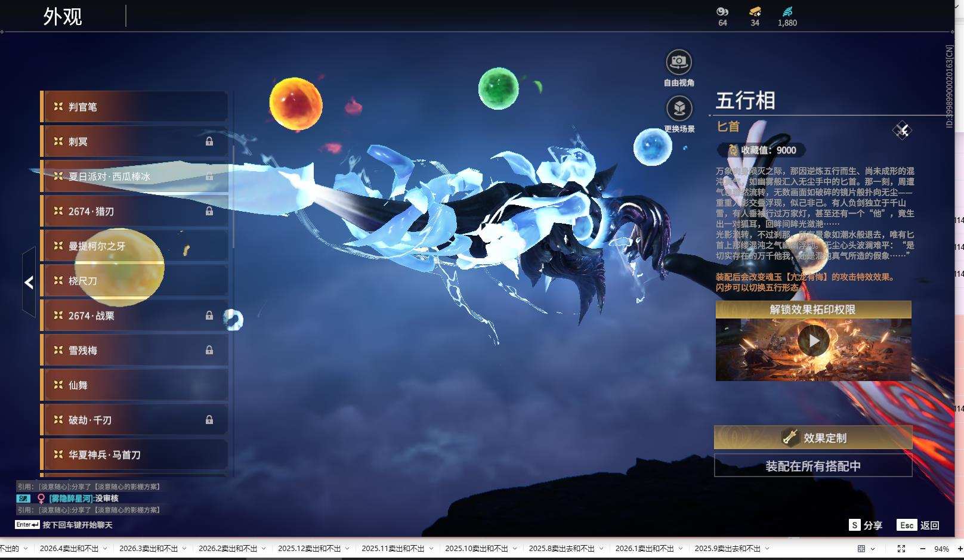964x560 pixels.
Task: Click the lock icon on 雪残梅
Action: click(x=209, y=350)
